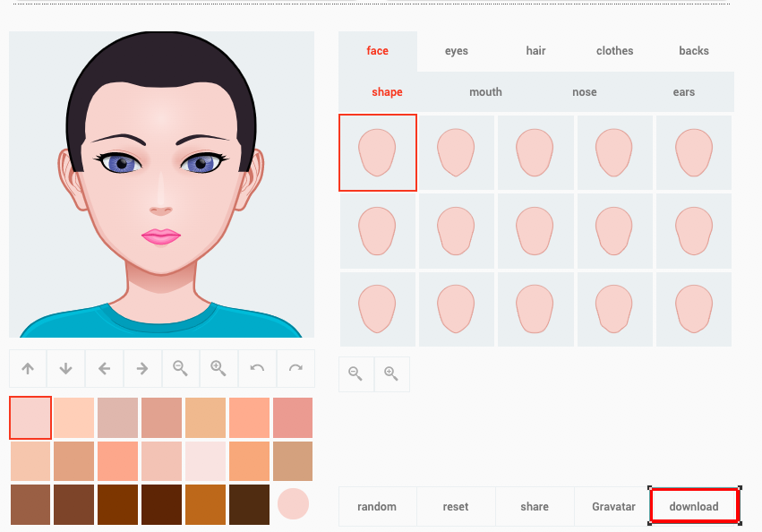This screenshot has width=762, height=532.
Task: Choose first face shape in top row
Action: pos(378,152)
